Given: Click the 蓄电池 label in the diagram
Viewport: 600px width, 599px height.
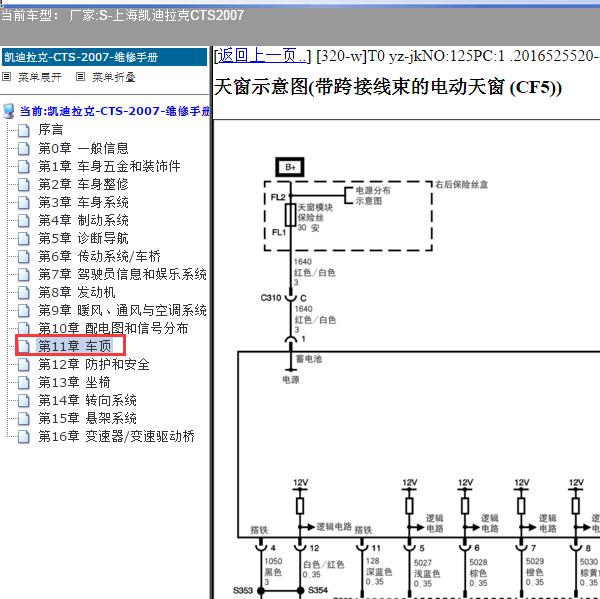Looking at the screenshot, I should (x=309, y=359).
